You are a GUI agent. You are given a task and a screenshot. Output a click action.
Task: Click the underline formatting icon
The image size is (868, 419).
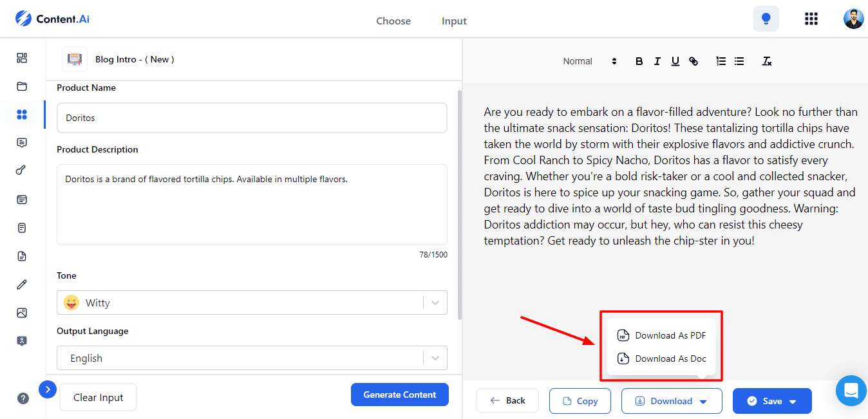[675, 61]
